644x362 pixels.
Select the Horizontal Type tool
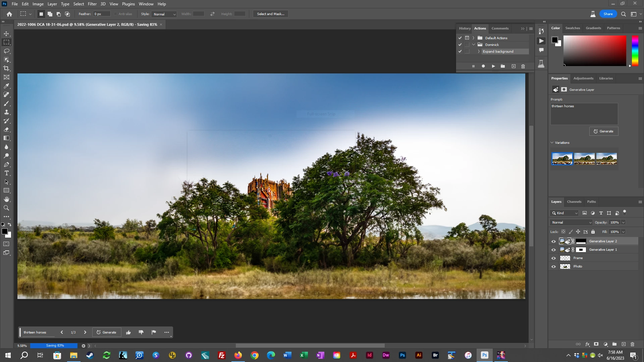point(6,173)
